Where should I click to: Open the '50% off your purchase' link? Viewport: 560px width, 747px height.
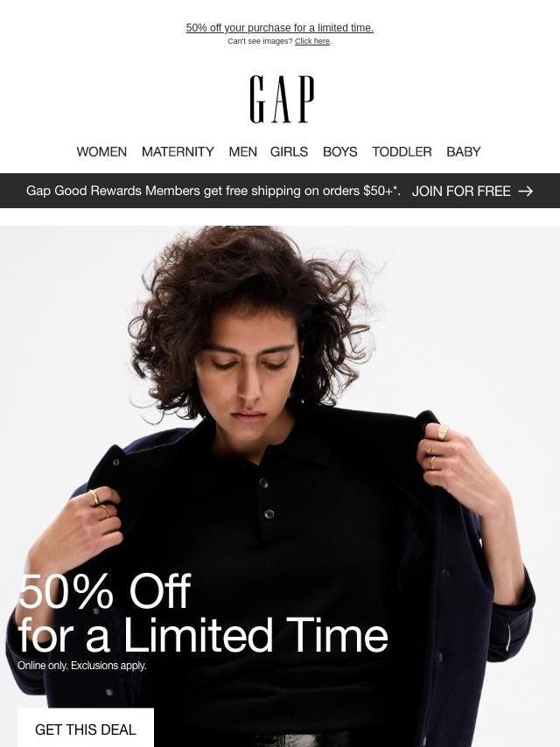280,28
